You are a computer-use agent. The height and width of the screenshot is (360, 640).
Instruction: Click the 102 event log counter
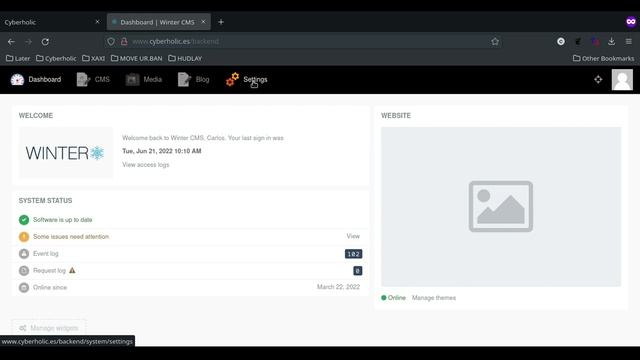[x=353, y=254]
